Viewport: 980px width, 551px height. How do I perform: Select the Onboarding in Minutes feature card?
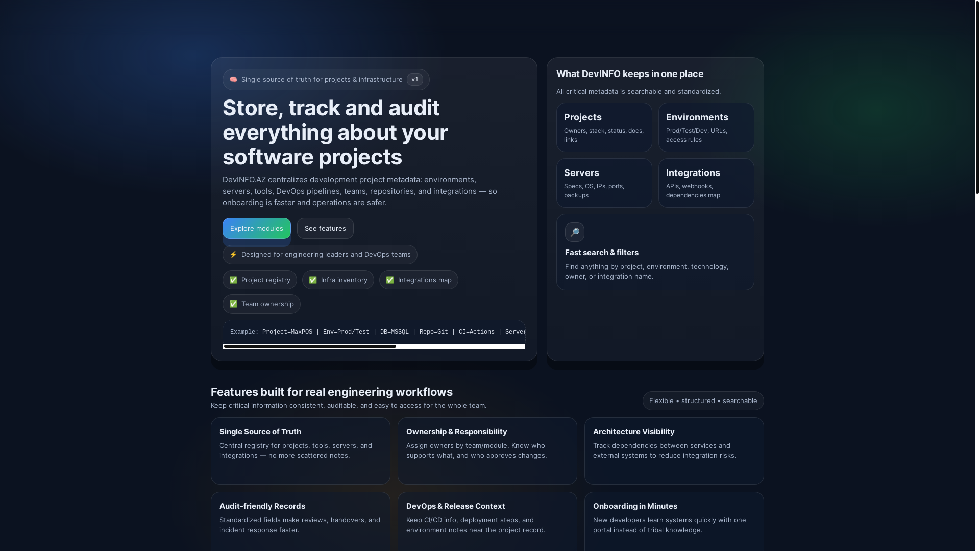(674, 521)
